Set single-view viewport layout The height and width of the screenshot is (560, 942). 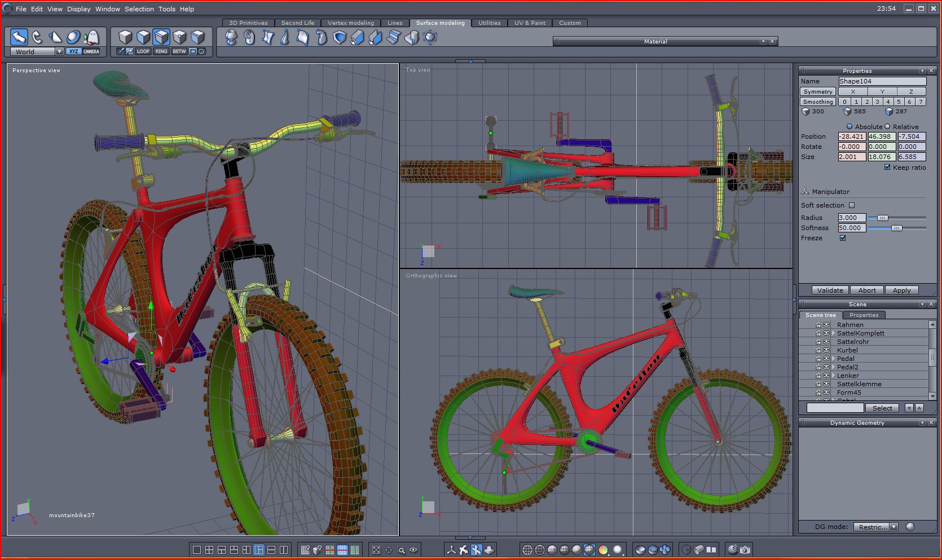pos(197,550)
